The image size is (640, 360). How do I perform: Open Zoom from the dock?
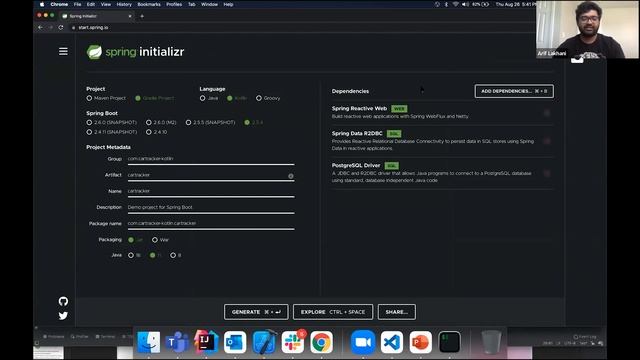[x=363, y=342]
